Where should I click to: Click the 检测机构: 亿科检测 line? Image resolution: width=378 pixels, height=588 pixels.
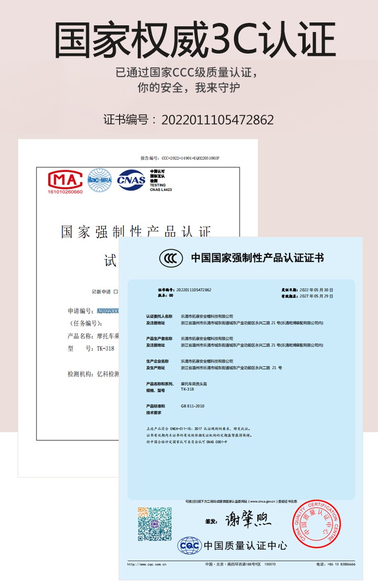point(93,374)
